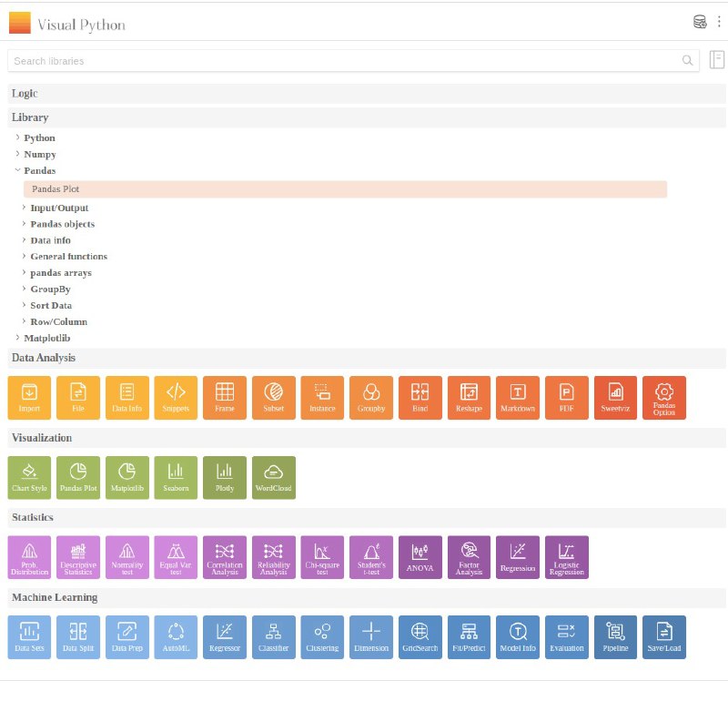Open the Pandas Plot visualization tile
Screen dimensions: 728x701
click(78, 478)
